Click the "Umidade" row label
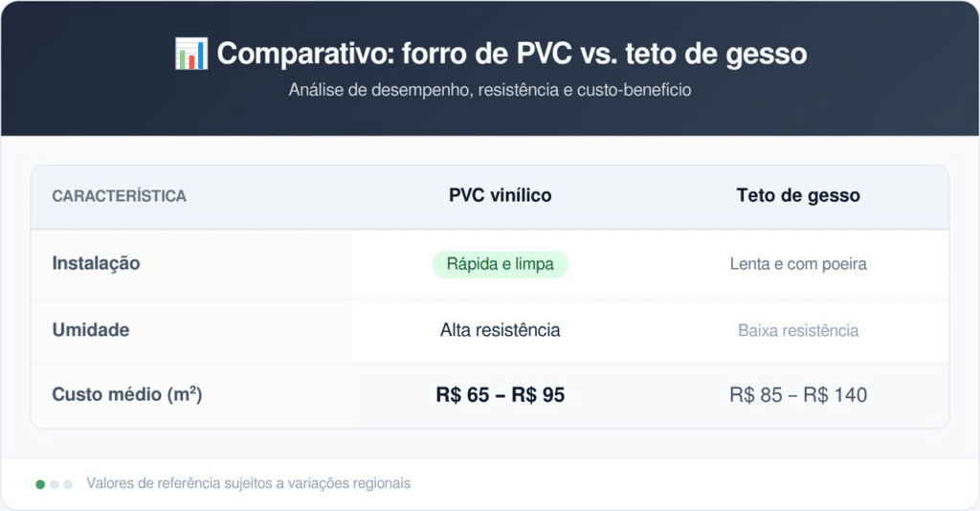980x511 pixels. tap(90, 330)
